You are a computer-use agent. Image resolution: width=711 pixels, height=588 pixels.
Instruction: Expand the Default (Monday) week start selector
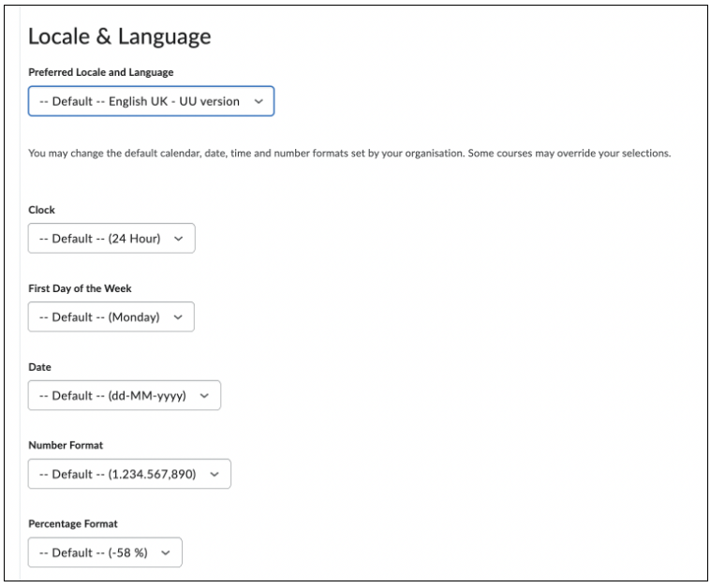[111, 316]
